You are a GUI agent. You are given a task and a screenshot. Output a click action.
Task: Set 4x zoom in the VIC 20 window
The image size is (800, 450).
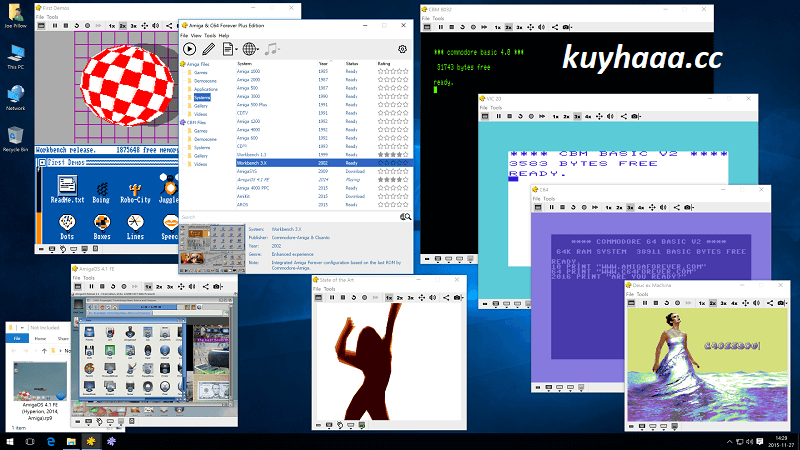(x=588, y=116)
